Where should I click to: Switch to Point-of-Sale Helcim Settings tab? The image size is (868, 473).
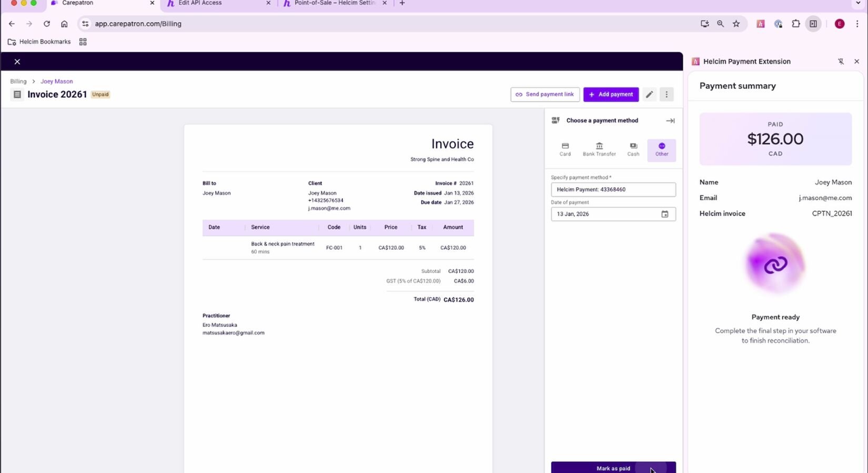click(x=334, y=3)
